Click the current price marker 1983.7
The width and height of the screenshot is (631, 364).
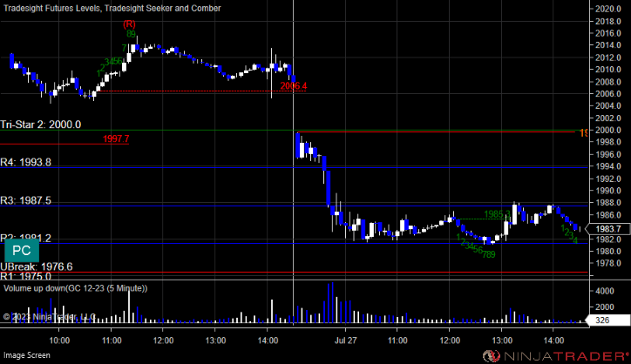click(607, 229)
